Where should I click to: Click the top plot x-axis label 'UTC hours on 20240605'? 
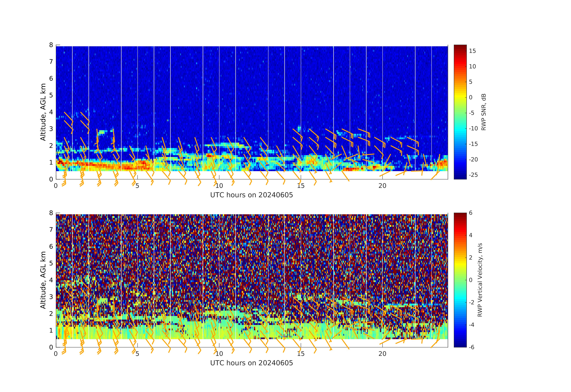251,195
